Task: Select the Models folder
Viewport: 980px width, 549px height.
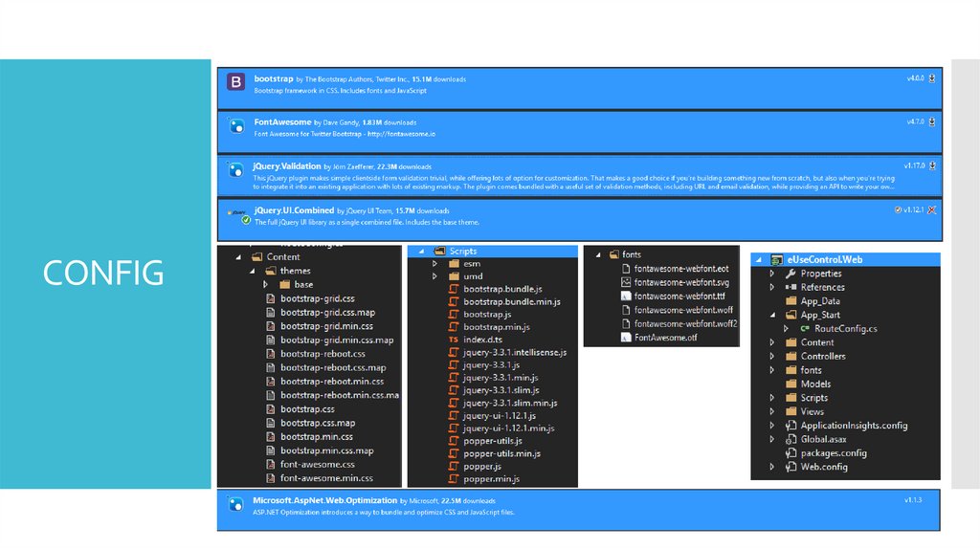Action: [815, 384]
